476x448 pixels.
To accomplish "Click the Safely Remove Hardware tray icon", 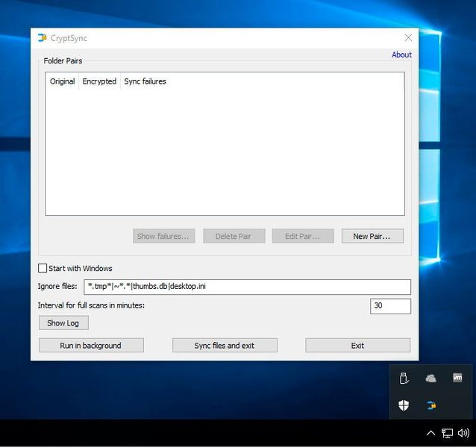I will pos(404,378).
